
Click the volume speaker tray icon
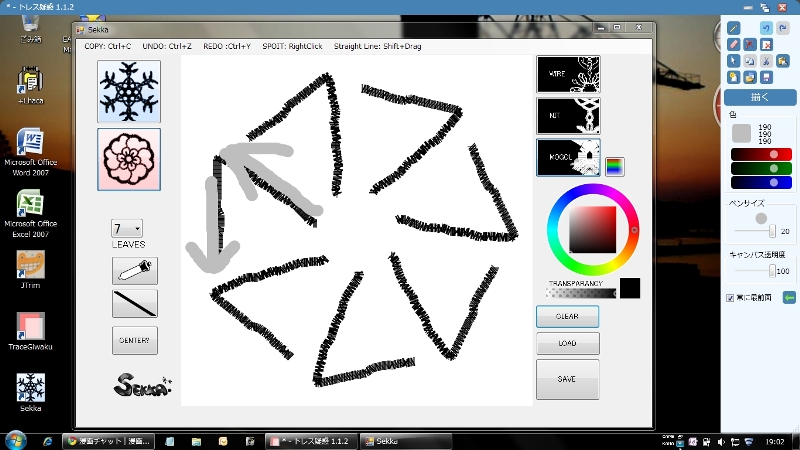[x=721, y=442]
